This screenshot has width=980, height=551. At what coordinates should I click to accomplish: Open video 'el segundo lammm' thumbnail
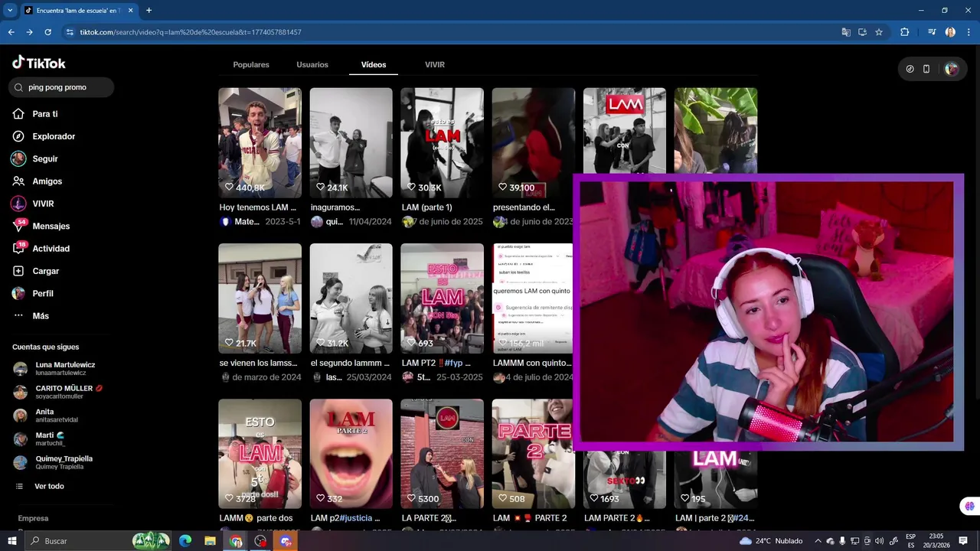coord(351,298)
